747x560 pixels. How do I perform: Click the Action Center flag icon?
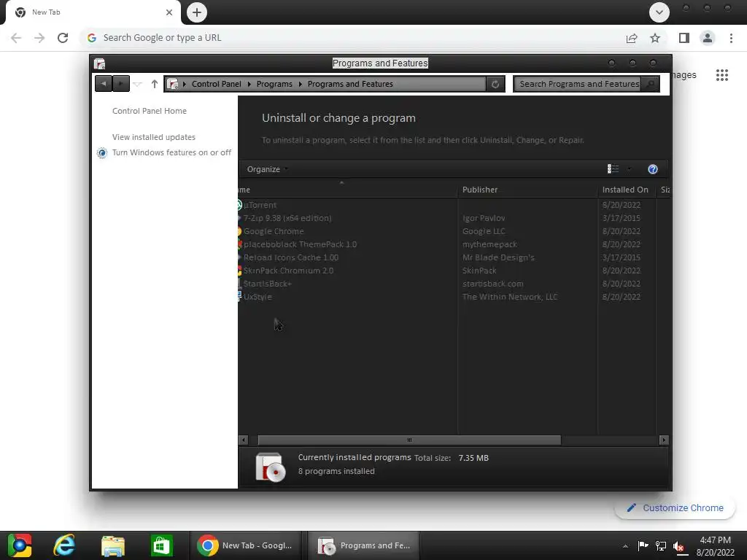(x=643, y=546)
